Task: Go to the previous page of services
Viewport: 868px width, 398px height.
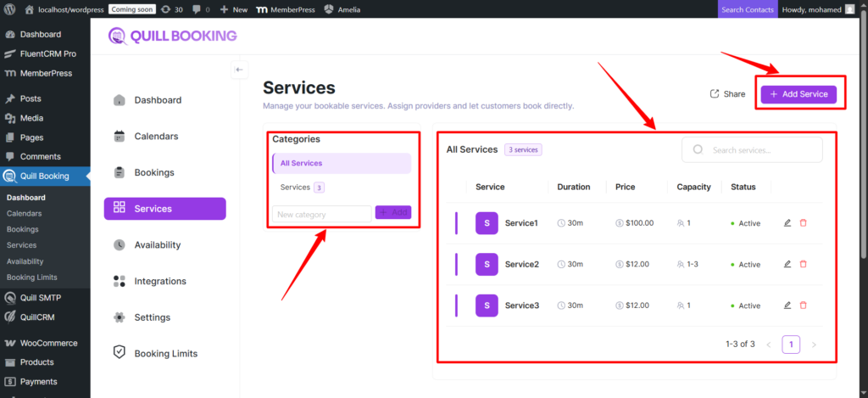Action: [769, 345]
